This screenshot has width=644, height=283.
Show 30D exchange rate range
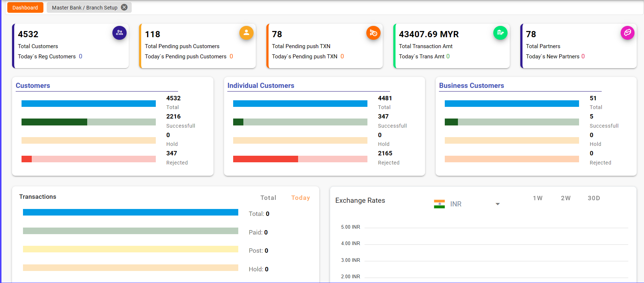(x=594, y=198)
